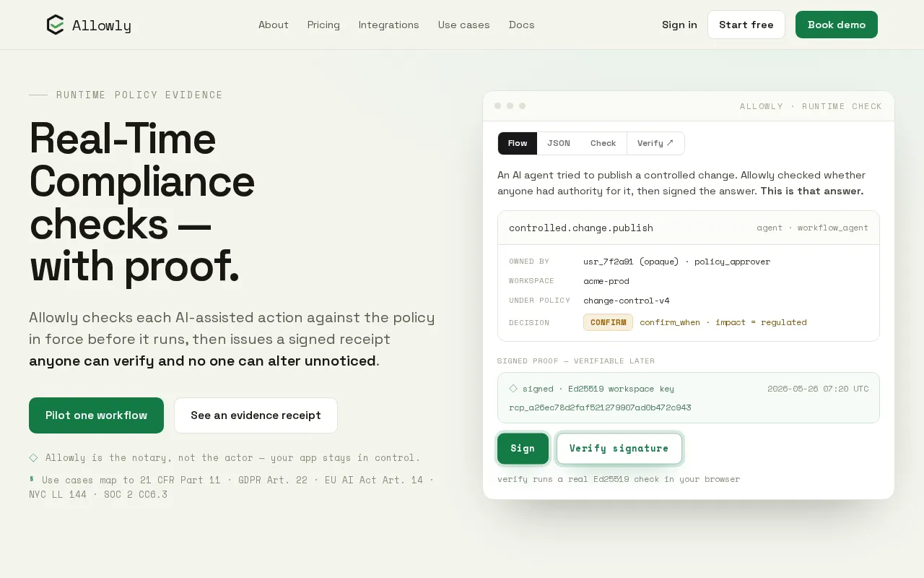
Task: Click 'verify runs a real Ed25519 check' note
Action: [x=619, y=479]
